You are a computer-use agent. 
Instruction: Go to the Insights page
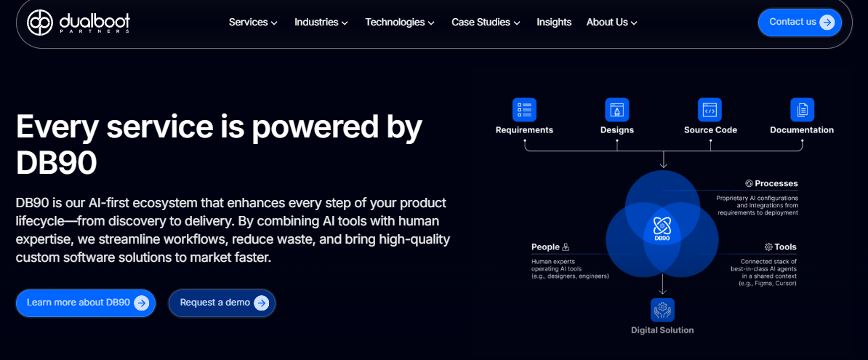553,22
